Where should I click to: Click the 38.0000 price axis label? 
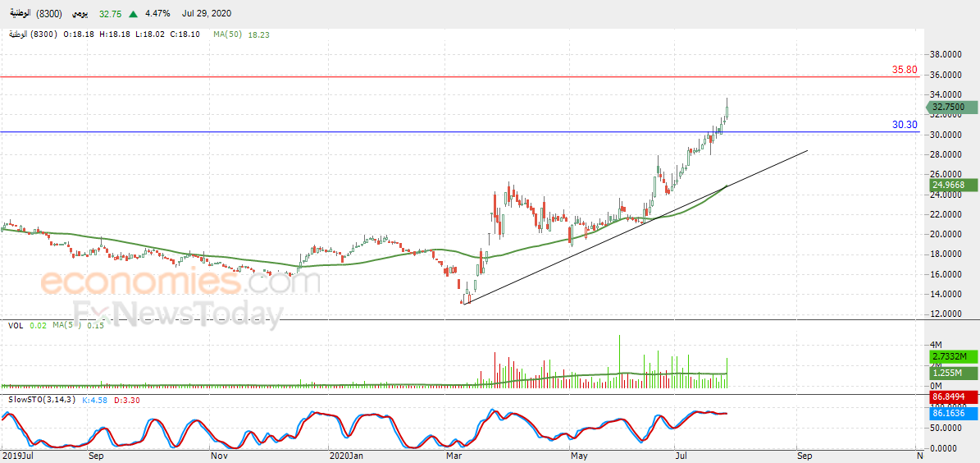[x=946, y=55]
